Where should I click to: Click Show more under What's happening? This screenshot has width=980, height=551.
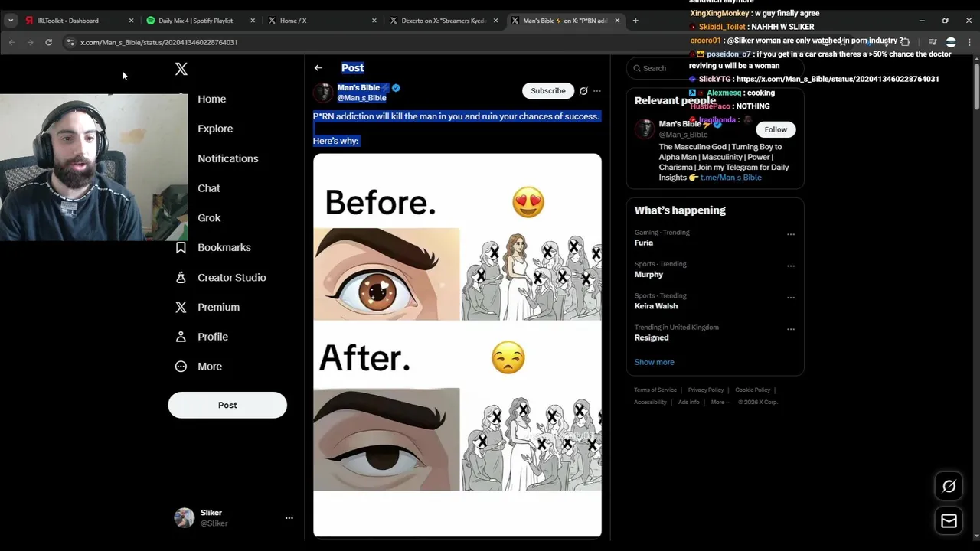[654, 362]
